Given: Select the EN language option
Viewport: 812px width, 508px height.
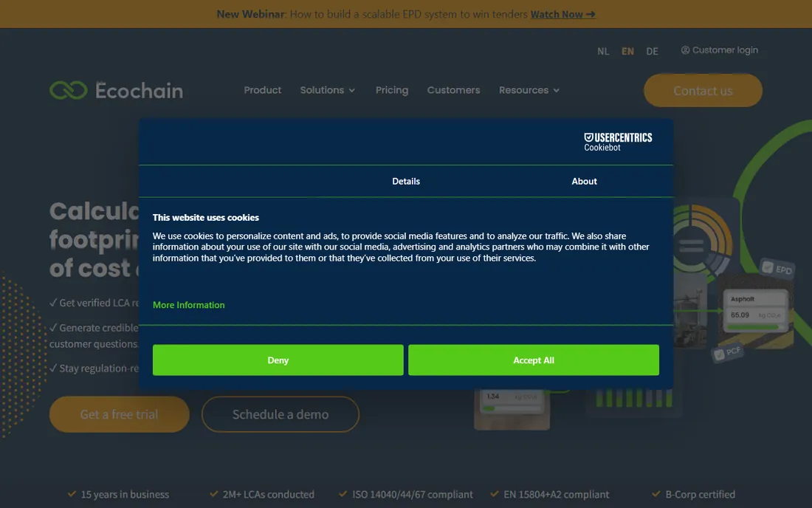Looking at the screenshot, I should (627, 51).
